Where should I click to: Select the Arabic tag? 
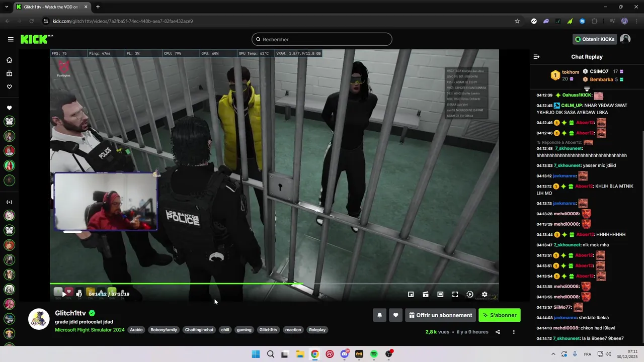tap(136, 330)
